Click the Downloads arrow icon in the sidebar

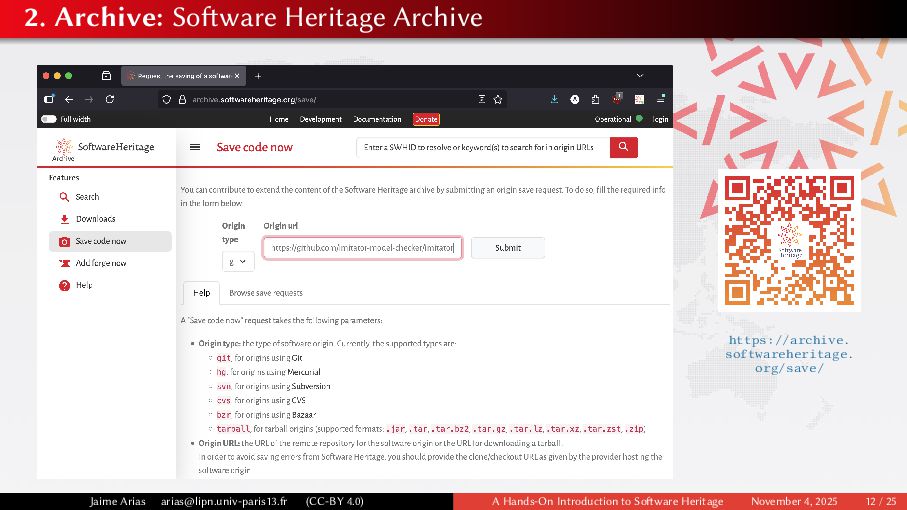coord(64,219)
